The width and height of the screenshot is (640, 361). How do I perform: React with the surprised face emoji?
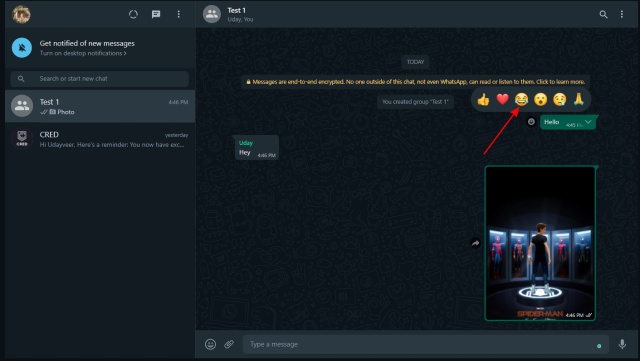point(540,99)
